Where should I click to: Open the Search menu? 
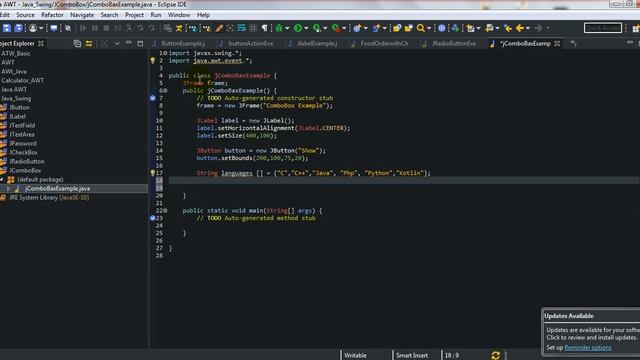coord(109,15)
